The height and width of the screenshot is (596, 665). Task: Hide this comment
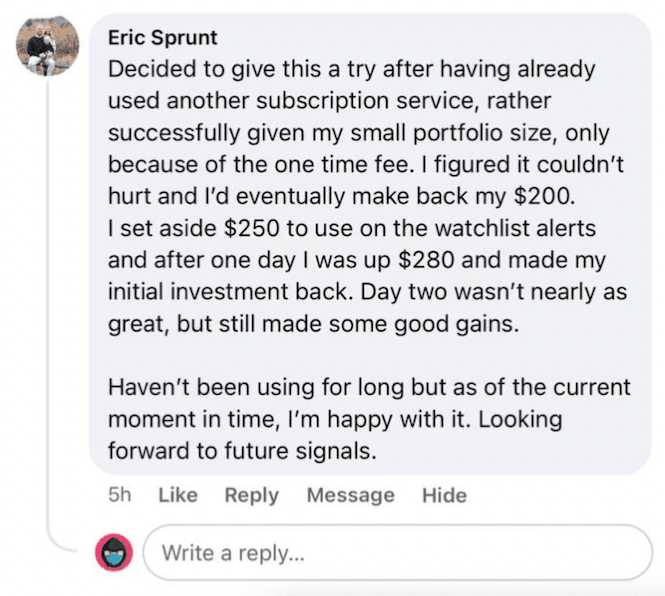(444, 495)
